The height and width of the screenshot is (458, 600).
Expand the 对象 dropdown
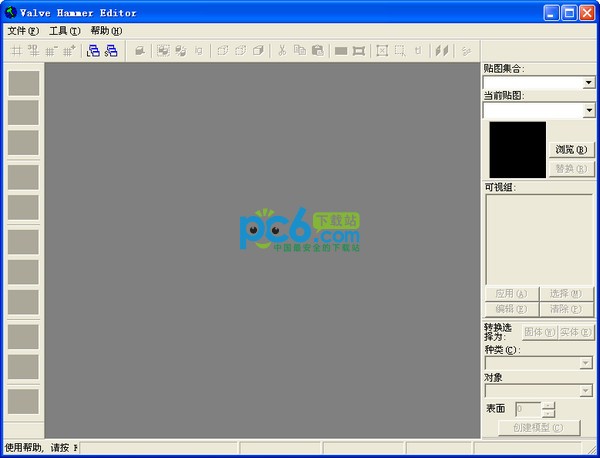[585, 391]
